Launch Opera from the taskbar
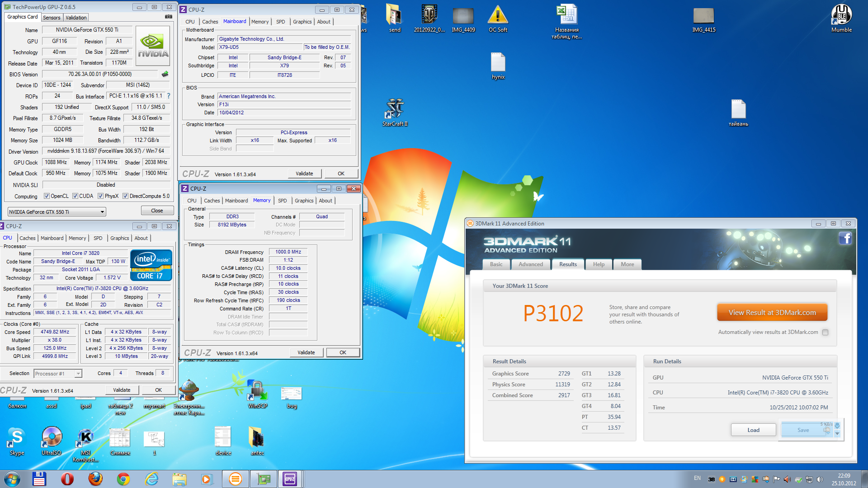The image size is (868, 488). [67, 479]
